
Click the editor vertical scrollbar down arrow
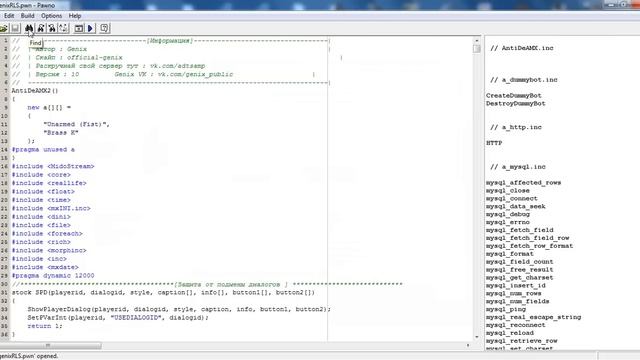(477, 337)
